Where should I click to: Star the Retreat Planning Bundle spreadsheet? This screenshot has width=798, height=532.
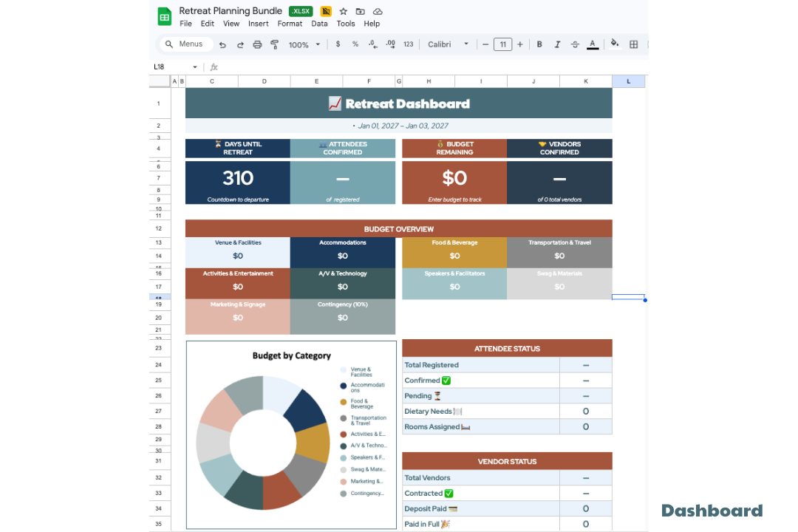click(x=343, y=11)
